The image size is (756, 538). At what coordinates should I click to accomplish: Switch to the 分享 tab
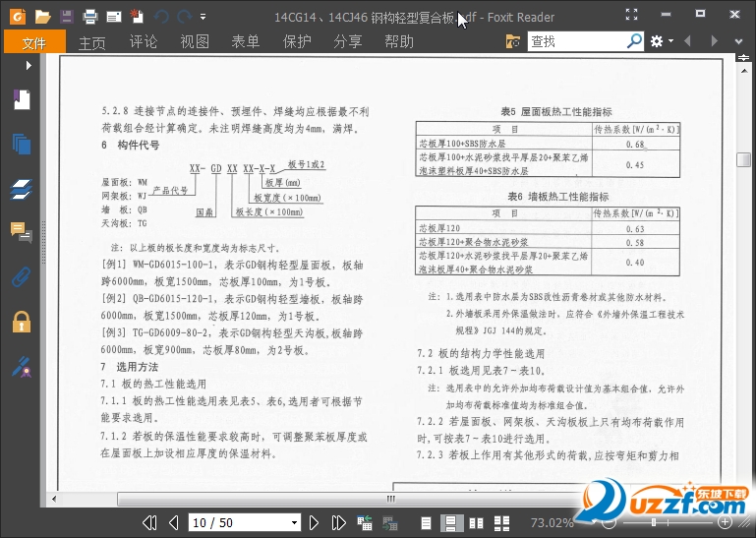[348, 41]
